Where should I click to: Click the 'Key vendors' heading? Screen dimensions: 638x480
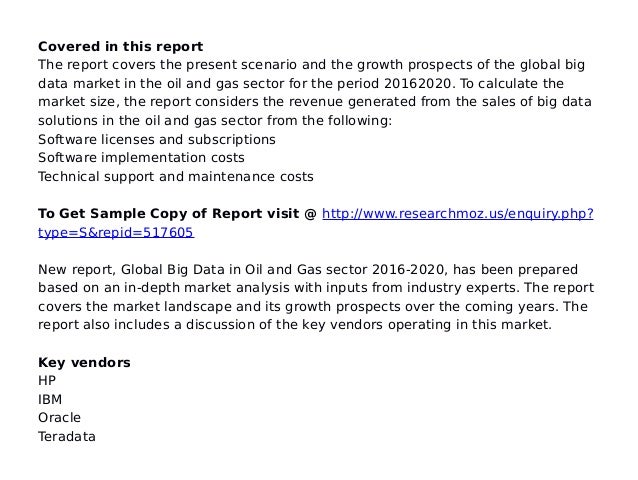[x=84, y=362]
